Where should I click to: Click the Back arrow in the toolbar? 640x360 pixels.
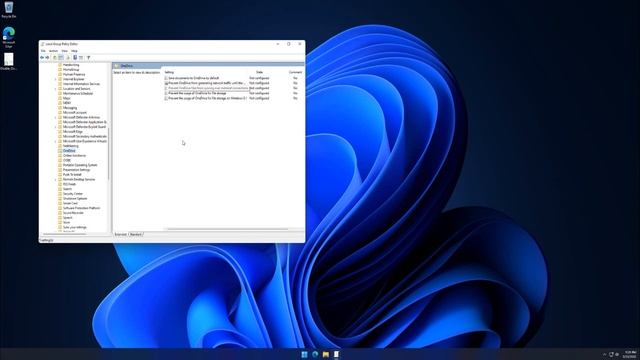pos(42,58)
